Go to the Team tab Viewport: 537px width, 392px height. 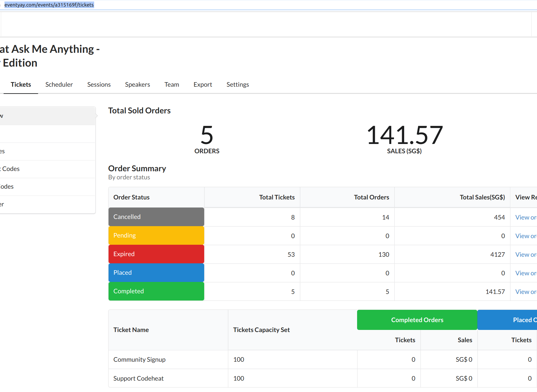pyautogui.click(x=172, y=85)
